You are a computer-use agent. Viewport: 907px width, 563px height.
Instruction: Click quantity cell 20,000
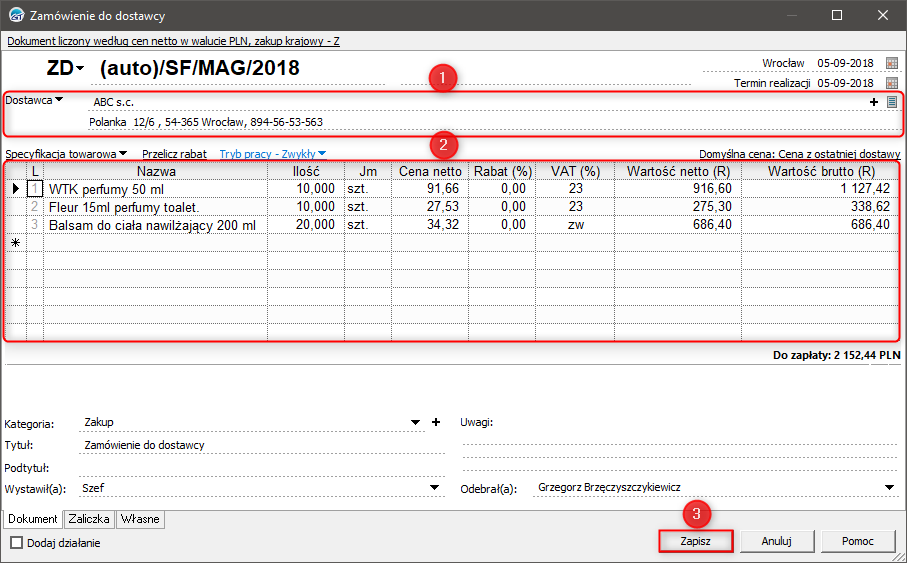pyautogui.click(x=306, y=225)
